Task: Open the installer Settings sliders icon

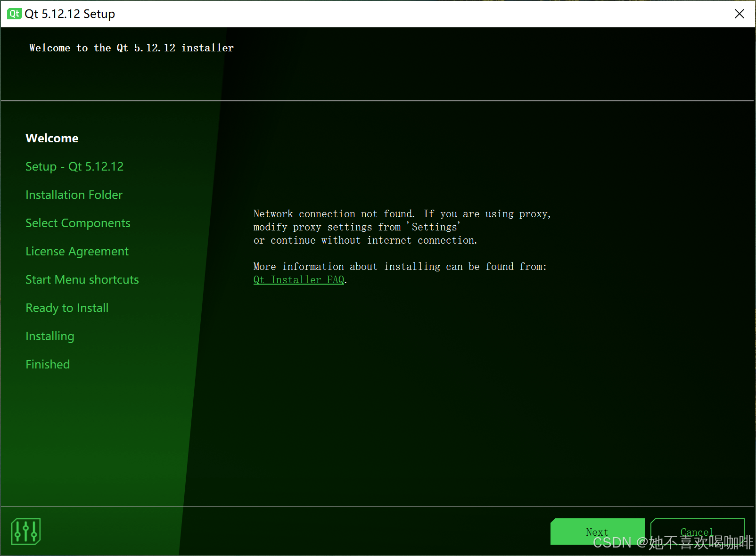Action: [26, 531]
